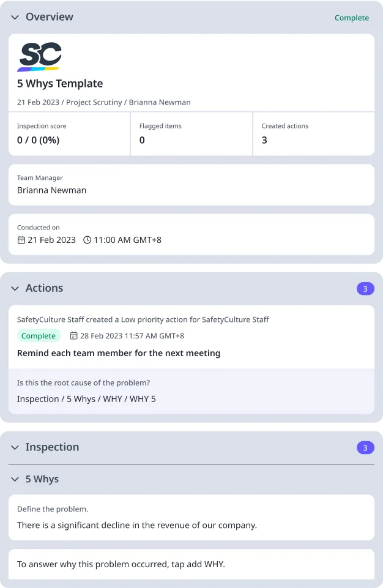Collapse the Overview section chevron
Image resolution: width=383 pixels, height=588 pixels.
point(15,17)
